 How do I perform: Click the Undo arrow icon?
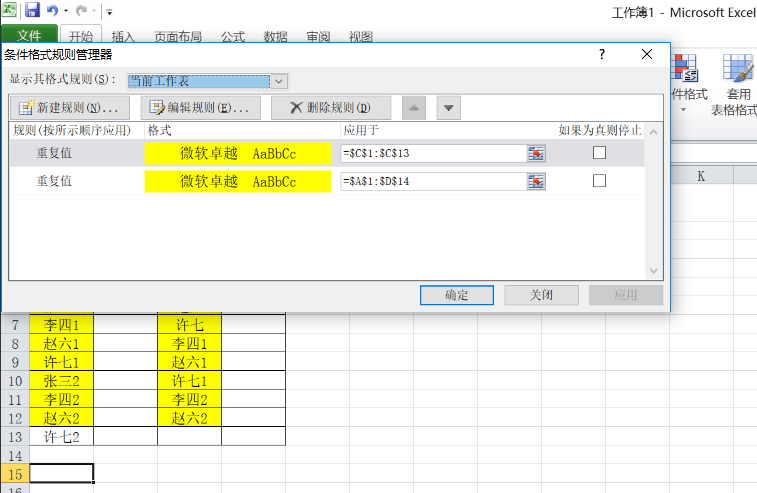tap(52, 11)
